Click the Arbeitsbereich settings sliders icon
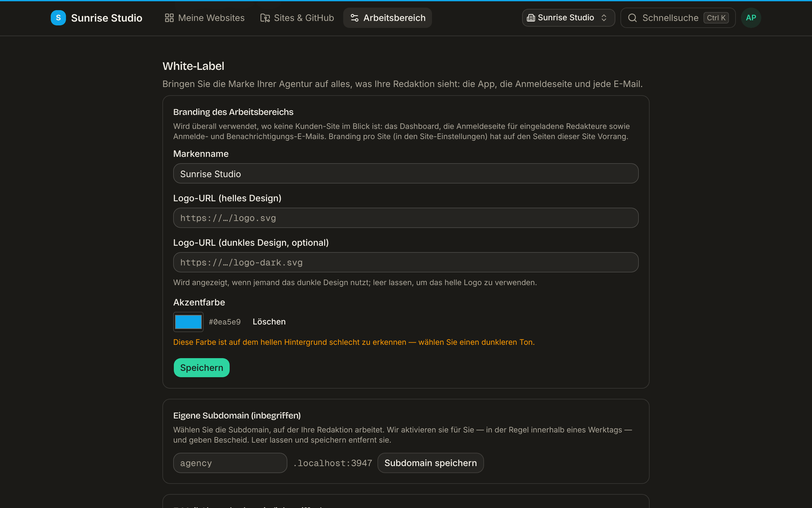 (354, 18)
